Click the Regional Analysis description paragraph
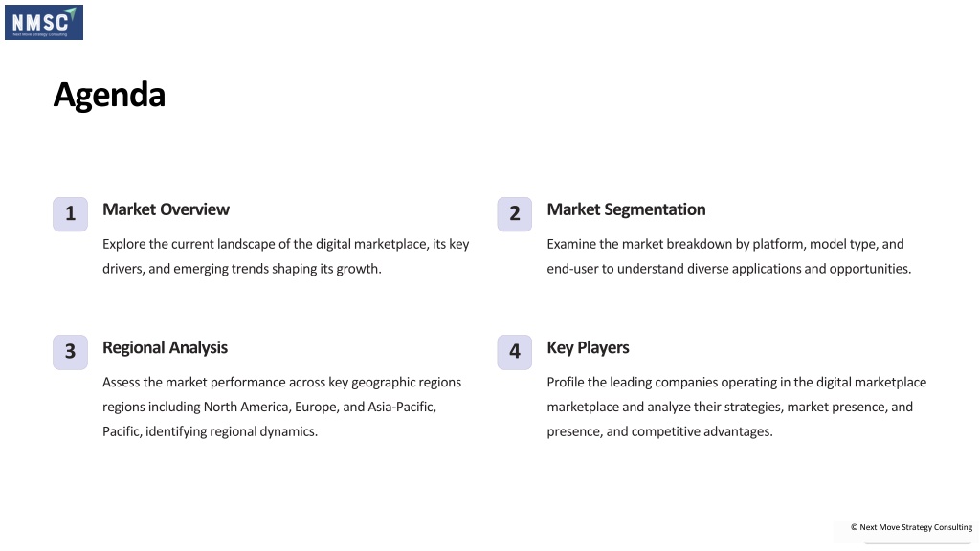 tap(282, 407)
